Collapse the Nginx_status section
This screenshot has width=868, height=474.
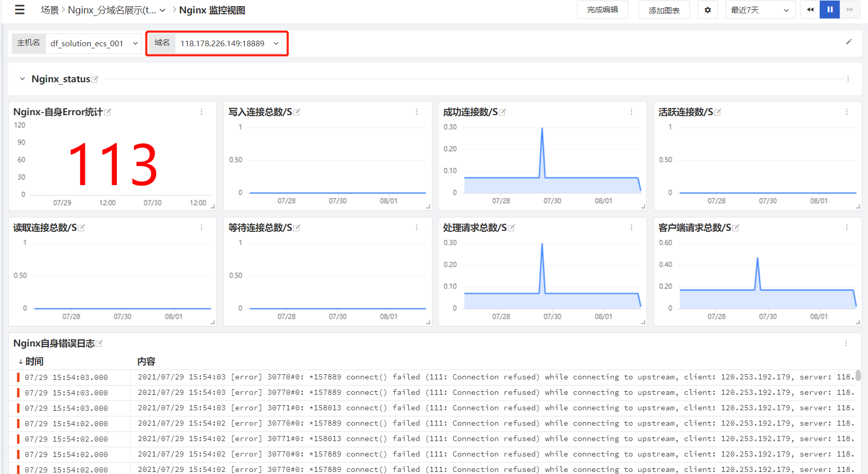pos(22,79)
